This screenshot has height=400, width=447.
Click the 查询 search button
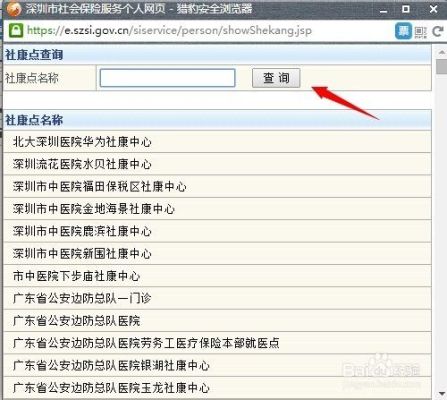(x=276, y=78)
